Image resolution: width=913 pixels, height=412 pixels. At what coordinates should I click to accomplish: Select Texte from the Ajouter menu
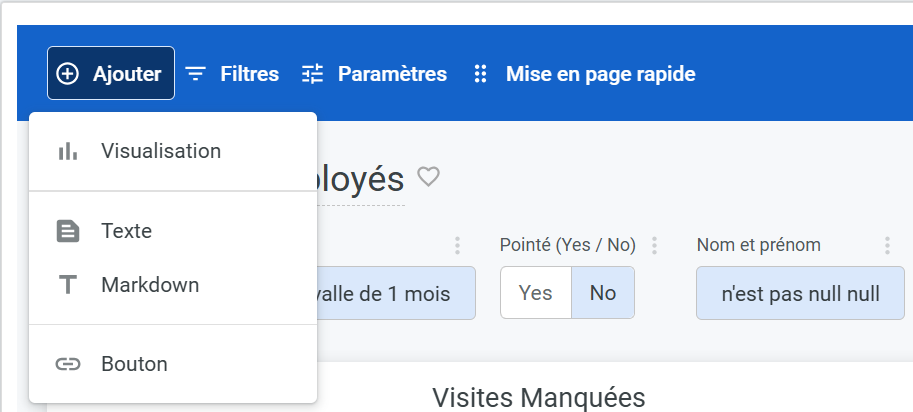click(126, 232)
